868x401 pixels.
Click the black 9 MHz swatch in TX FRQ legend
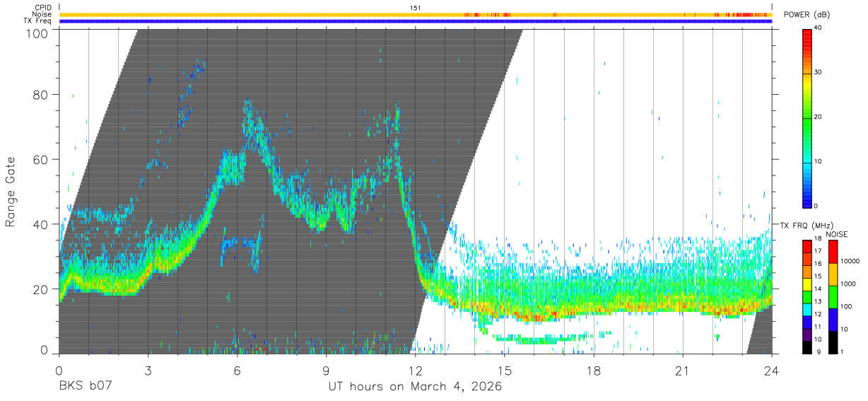(807, 348)
